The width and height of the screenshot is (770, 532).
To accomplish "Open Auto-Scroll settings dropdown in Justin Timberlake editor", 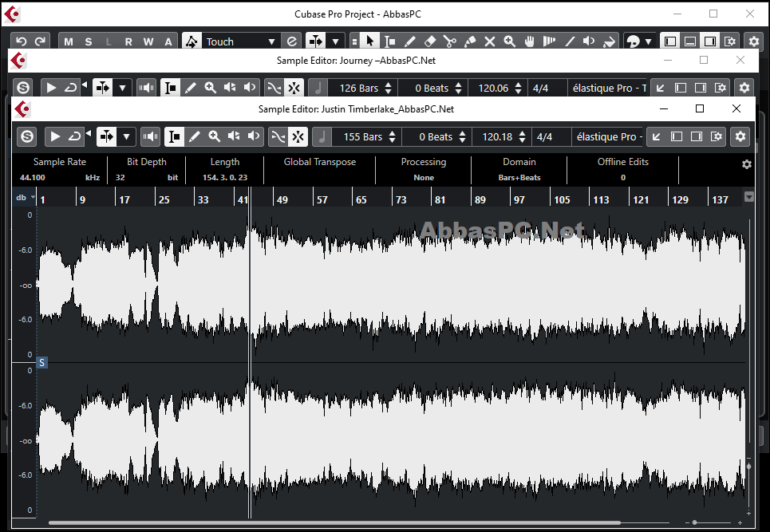I will coord(126,136).
